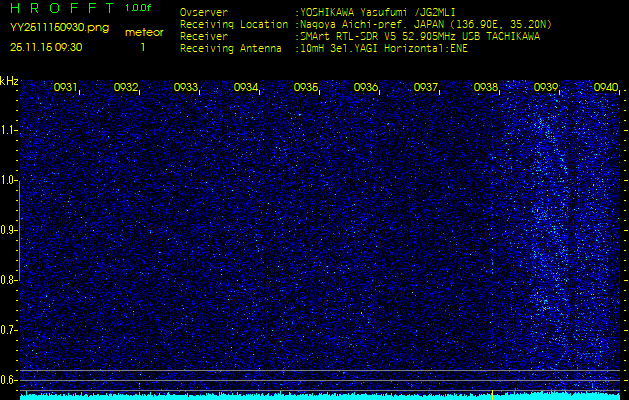Click the yellow meteor event tick on the bottom strip
Viewport: 629px width, 400px height.
pos(492,394)
